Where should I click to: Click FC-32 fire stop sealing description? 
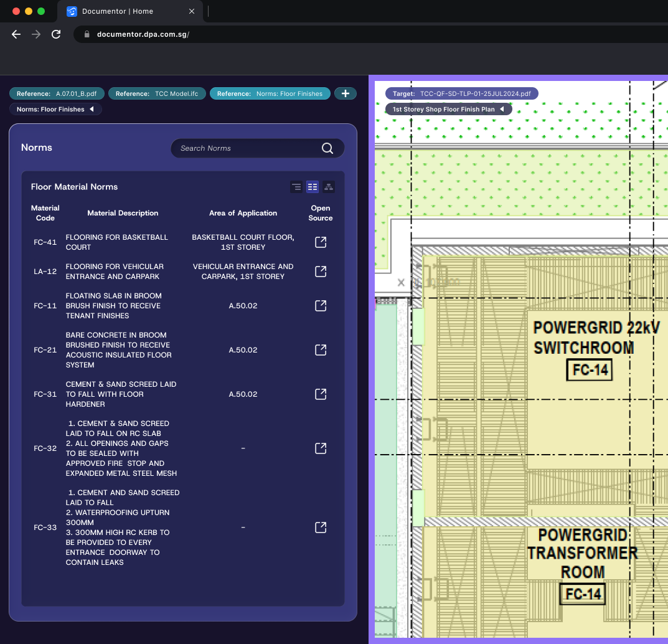pos(121,448)
